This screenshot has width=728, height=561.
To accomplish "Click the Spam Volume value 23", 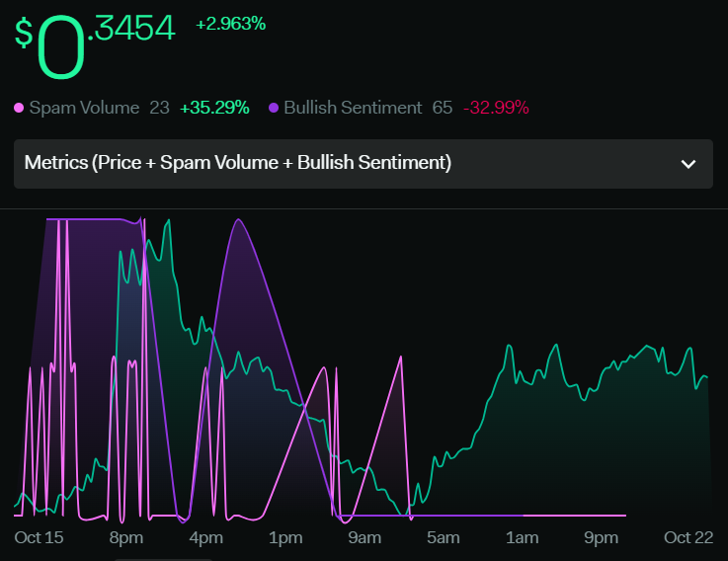I will (x=159, y=108).
